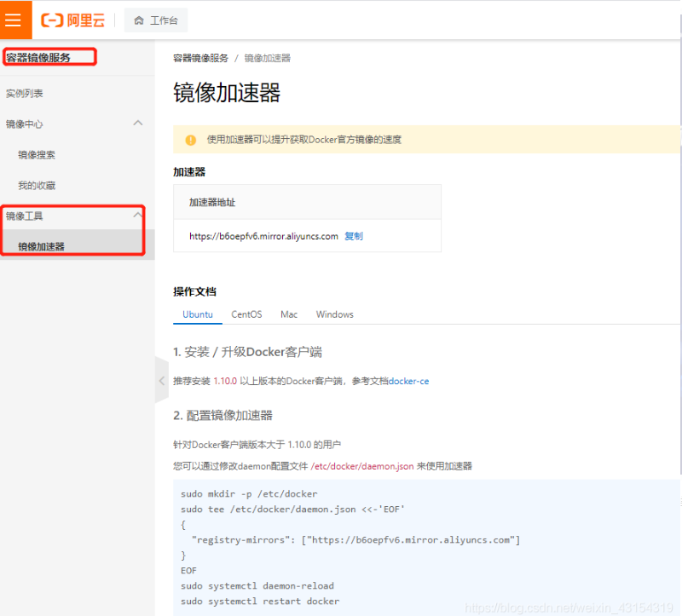Click the orange info warning icon
This screenshot has width=682, height=616.
pos(190,140)
